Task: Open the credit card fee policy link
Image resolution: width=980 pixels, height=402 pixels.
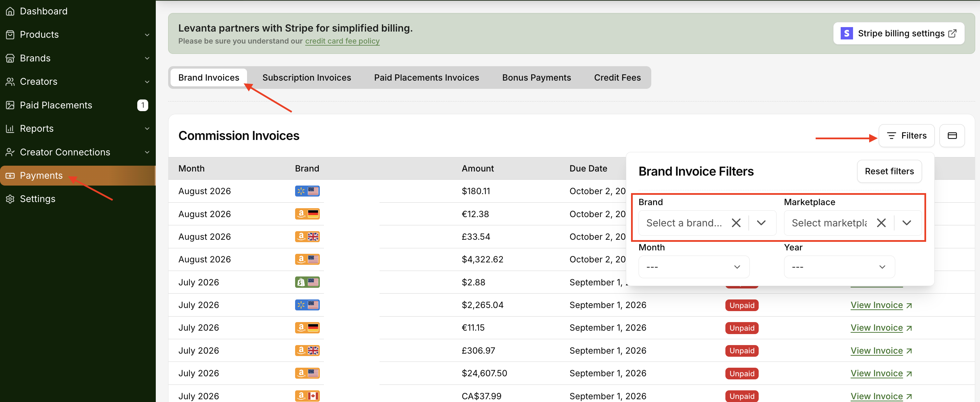Action: coord(342,41)
